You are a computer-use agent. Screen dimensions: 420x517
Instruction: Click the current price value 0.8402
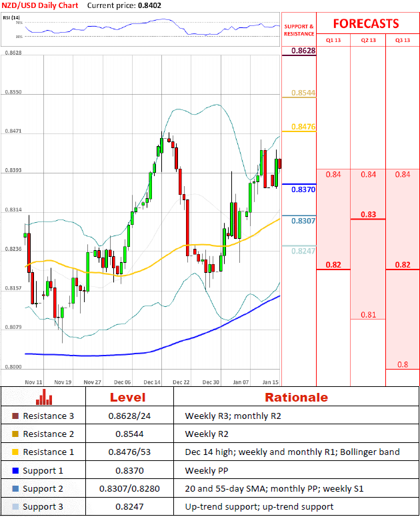point(149,5)
